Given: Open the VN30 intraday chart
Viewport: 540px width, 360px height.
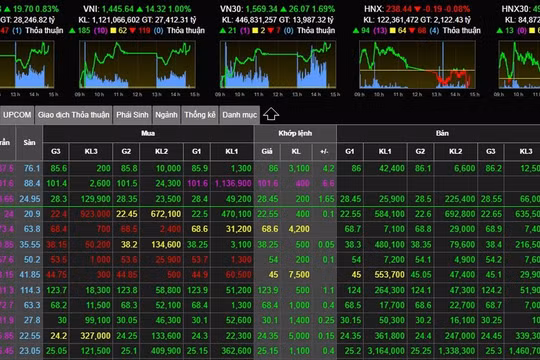Looking at the screenshot, I should click(278, 64).
